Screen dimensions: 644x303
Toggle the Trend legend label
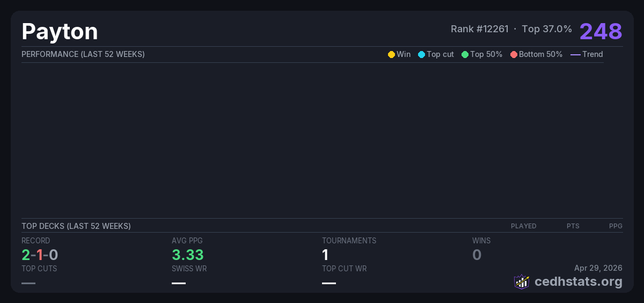pos(592,54)
